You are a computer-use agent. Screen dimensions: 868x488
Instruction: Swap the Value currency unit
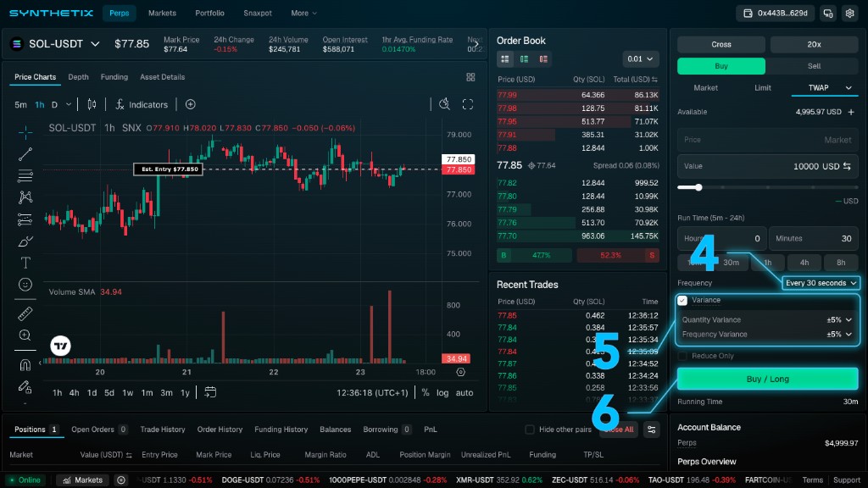[x=847, y=166]
